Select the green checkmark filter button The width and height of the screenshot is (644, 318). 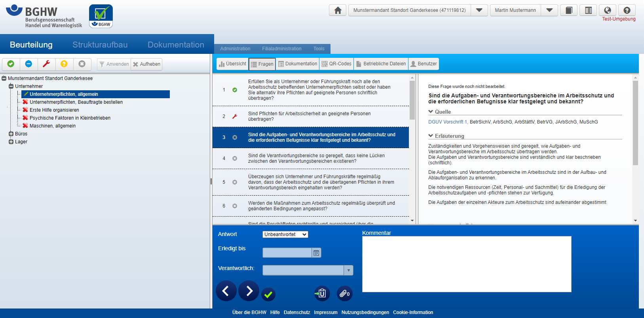click(x=11, y=64)
